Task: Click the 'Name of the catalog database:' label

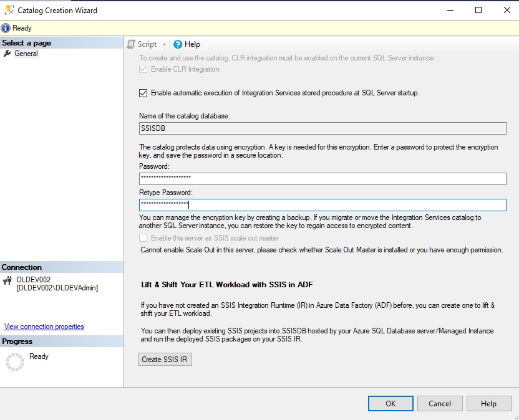Action: pos(185,116)
